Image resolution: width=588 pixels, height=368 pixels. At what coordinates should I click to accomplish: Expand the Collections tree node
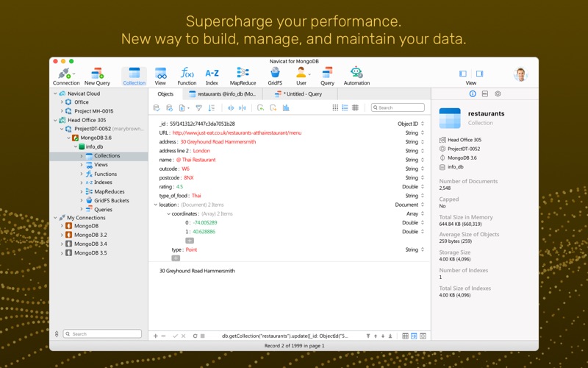click(82, 156)
